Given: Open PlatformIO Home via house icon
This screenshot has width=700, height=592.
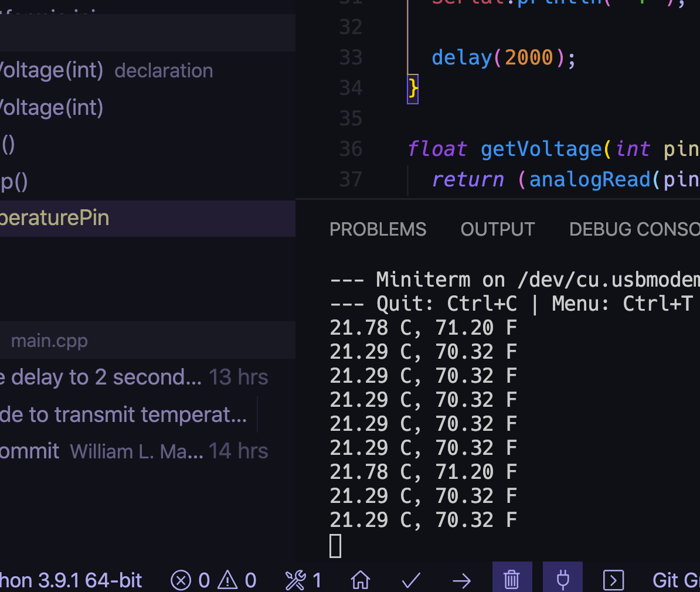Looking at the screenshot, I should click(x=361, y=580).
